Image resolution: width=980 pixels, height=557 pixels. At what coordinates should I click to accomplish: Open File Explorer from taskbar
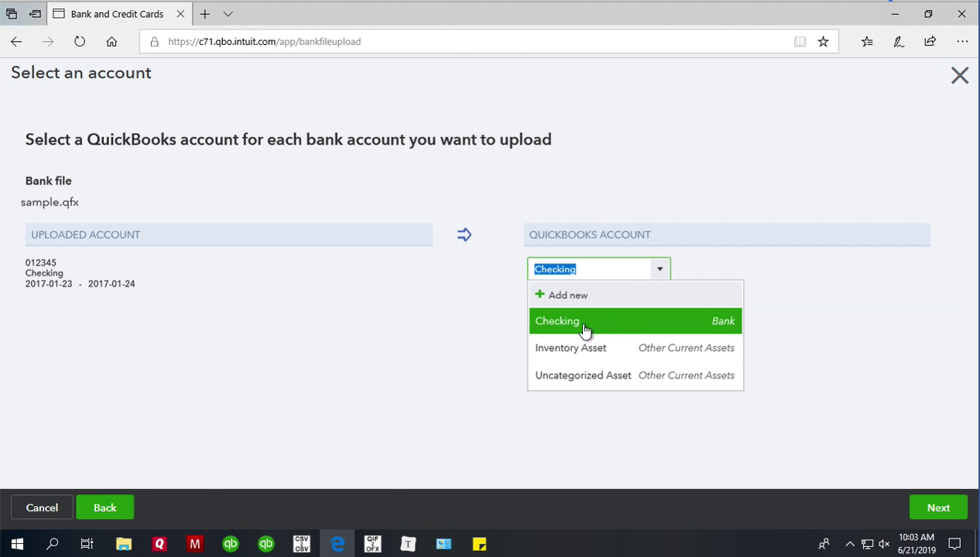coord(124,544)
